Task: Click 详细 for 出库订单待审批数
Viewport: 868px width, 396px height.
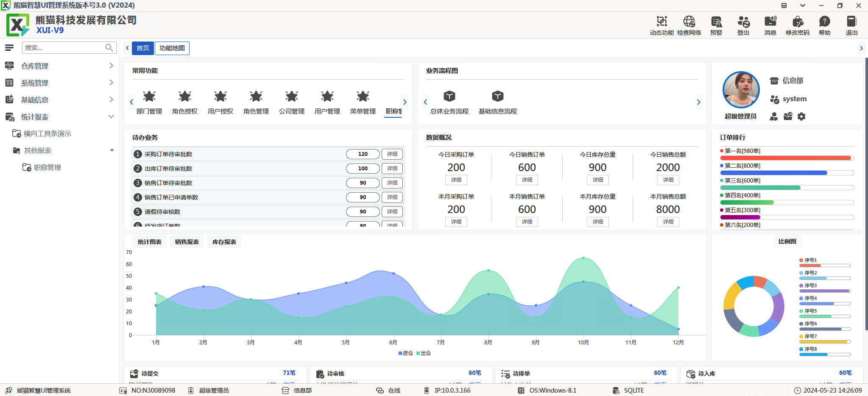Action: (x=392, y=169)
